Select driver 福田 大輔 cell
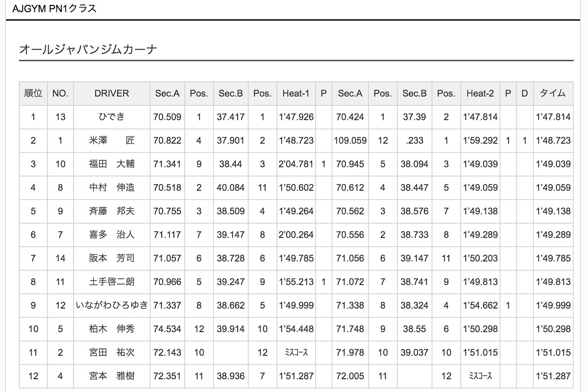Image resolution: width=588 pixels, height=392 pixels. pos(112,164)
